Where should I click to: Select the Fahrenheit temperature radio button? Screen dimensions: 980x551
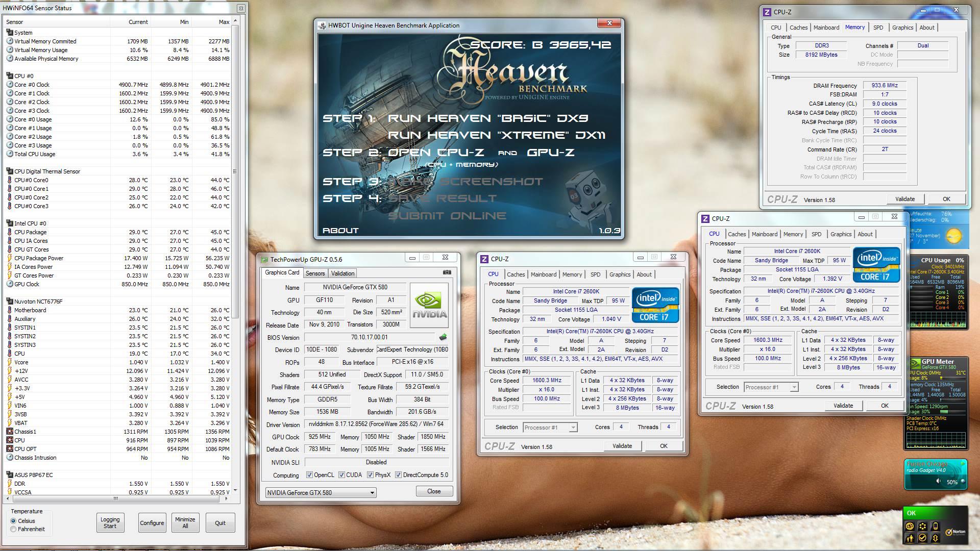click(13, 529)
